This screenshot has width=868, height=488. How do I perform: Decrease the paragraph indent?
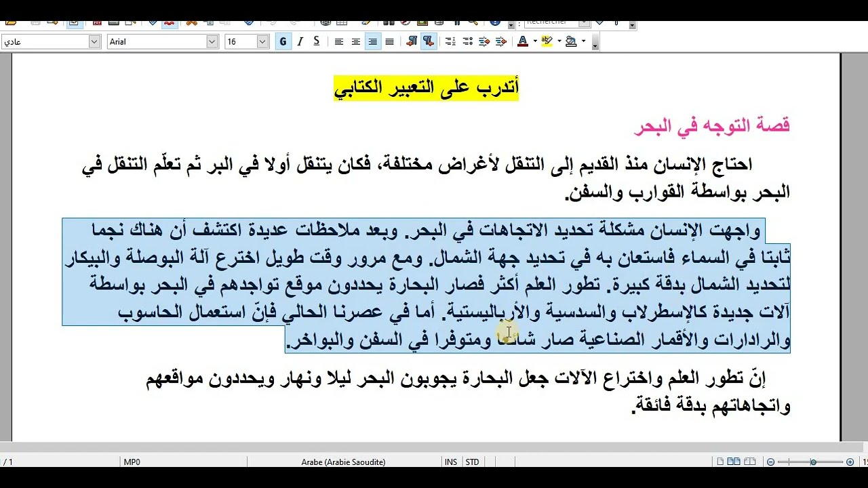(x=484, y=41)
